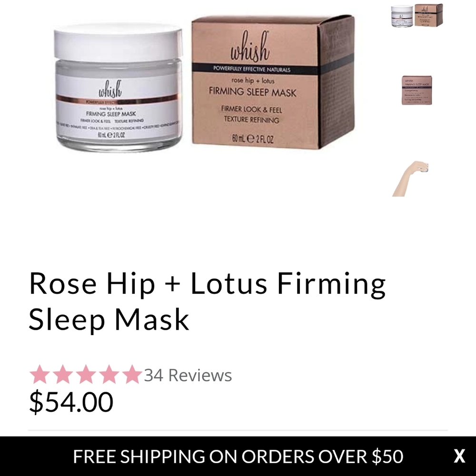Click the free shipping over $50 banner text

pos(238,456)
